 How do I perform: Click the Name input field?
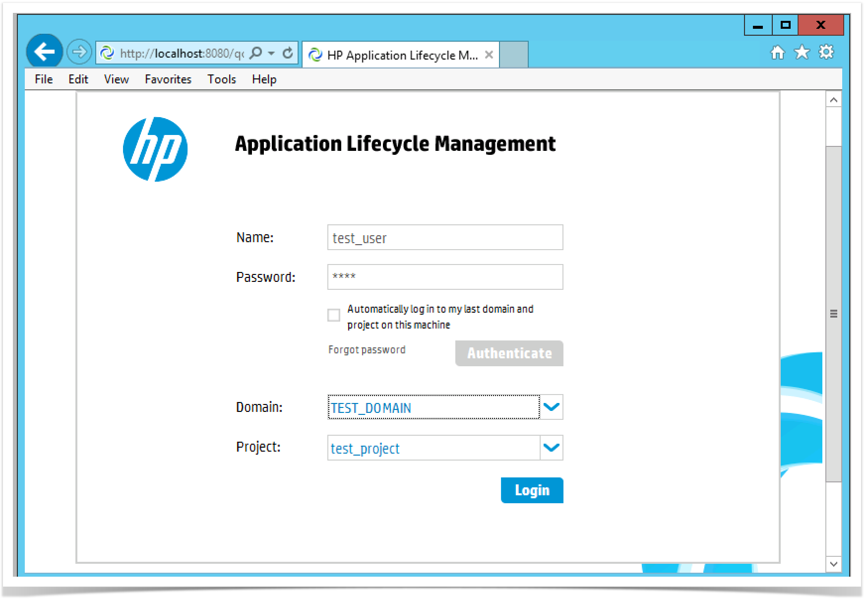[x=445, y=237]
